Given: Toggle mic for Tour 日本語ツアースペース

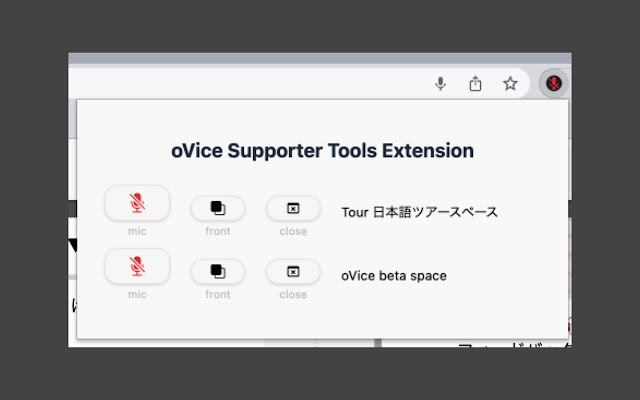Looking at the screenshot, I should [137, 203].
